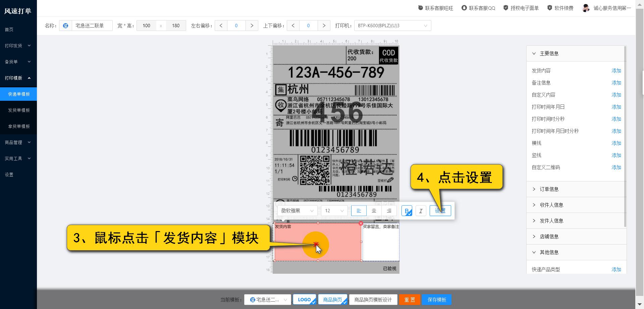Click the 联系客服QQ contact icon
The image size is (644, 309).
464,7
